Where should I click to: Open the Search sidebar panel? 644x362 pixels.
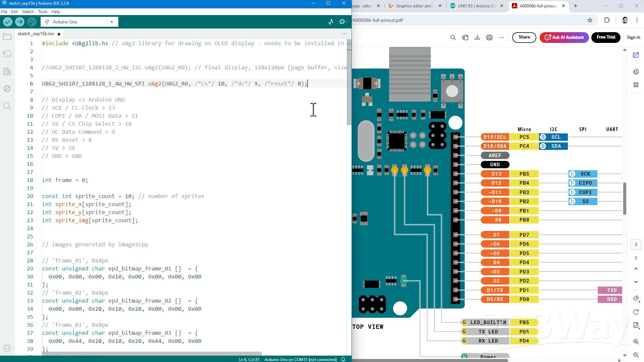(x=7, y=106)
